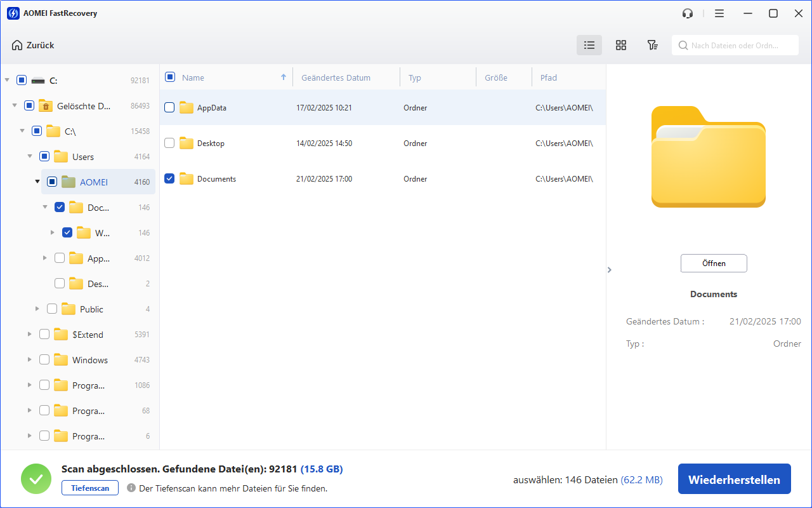Sort by Geändertes Datum column header
Viewport: 812px width, 508px height.
pos(336,77)
